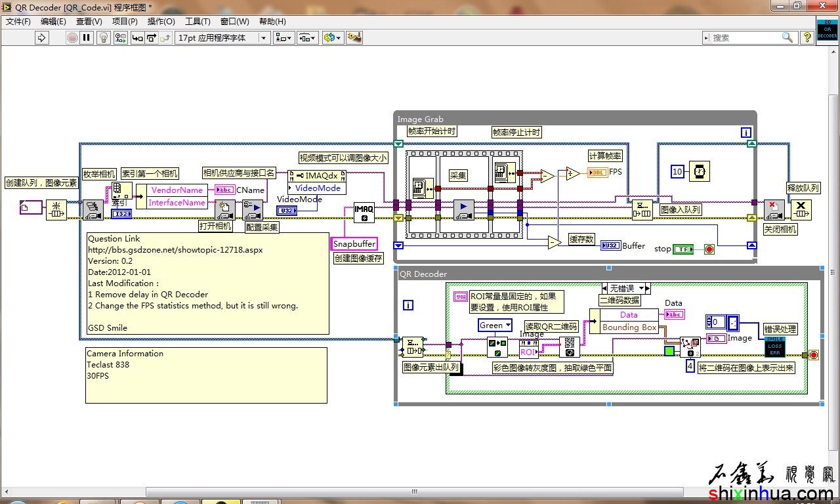Screen dimensions: 840x504
Task: Click the help question mark button
Action: [807, 38]
